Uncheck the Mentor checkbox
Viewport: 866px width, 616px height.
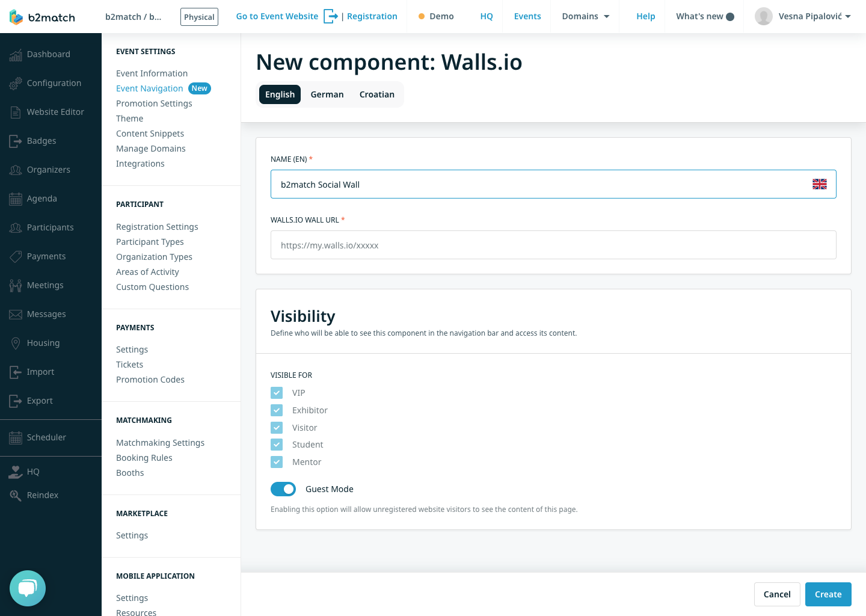[x=277, y=462]
